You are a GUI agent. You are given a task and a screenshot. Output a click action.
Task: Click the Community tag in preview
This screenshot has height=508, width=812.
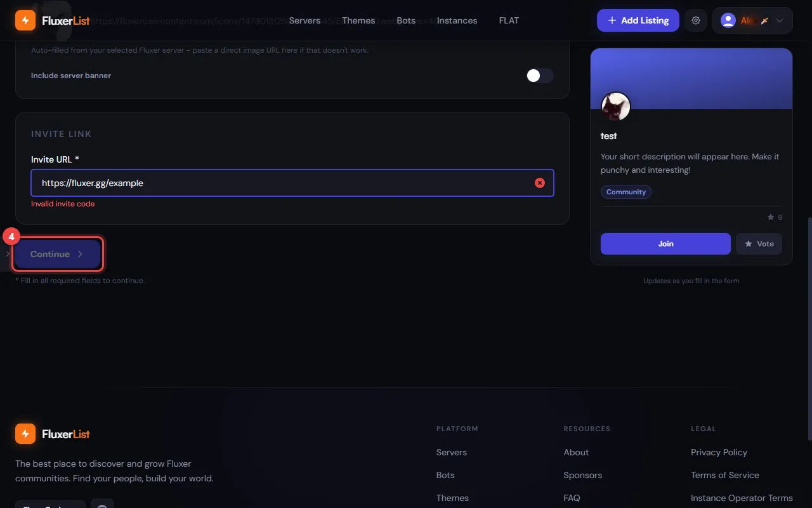625,192
